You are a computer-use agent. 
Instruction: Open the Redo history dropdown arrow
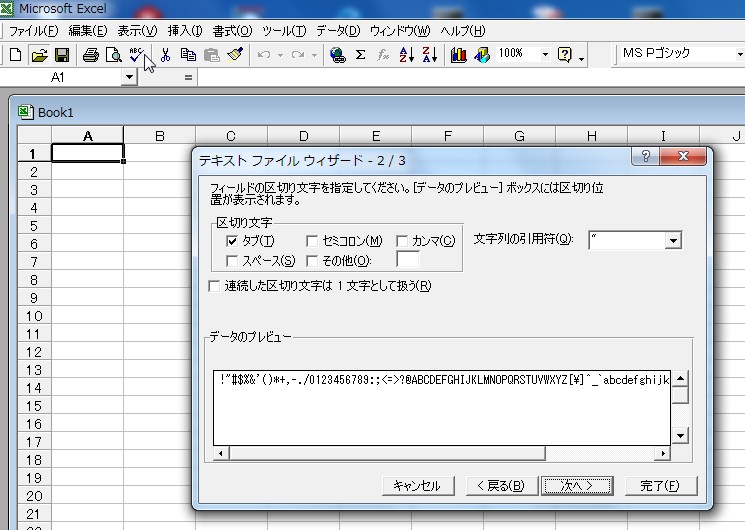[315, 56]
